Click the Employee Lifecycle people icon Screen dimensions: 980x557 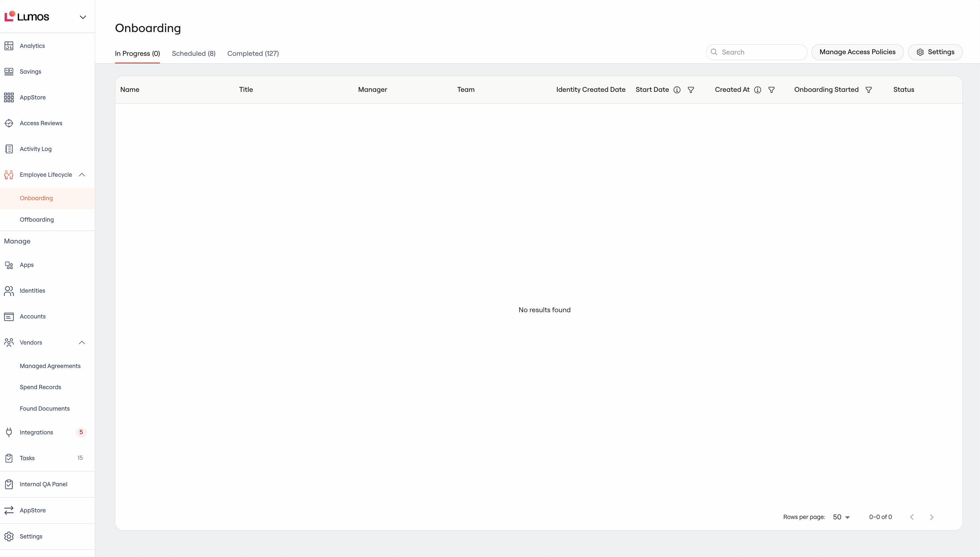click(x=9, y=175)
